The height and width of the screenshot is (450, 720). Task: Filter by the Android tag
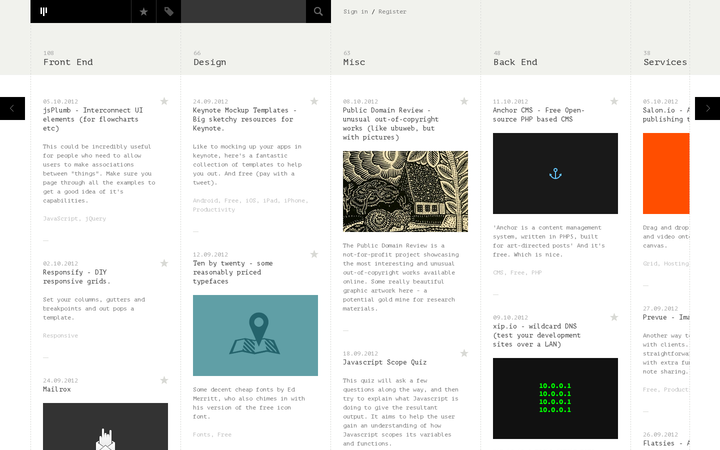pos(205,201)
